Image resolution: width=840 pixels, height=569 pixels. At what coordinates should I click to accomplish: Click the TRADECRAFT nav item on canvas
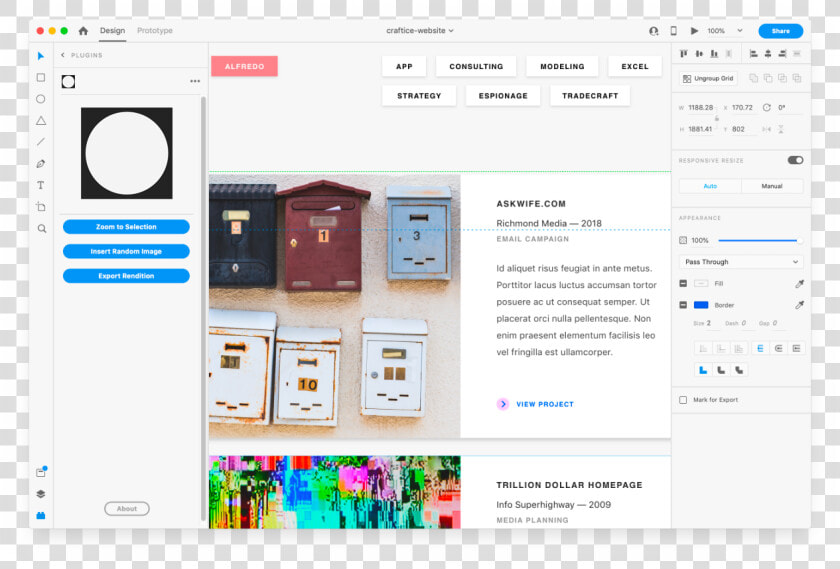pyautogui.click(x=590, y=96)
